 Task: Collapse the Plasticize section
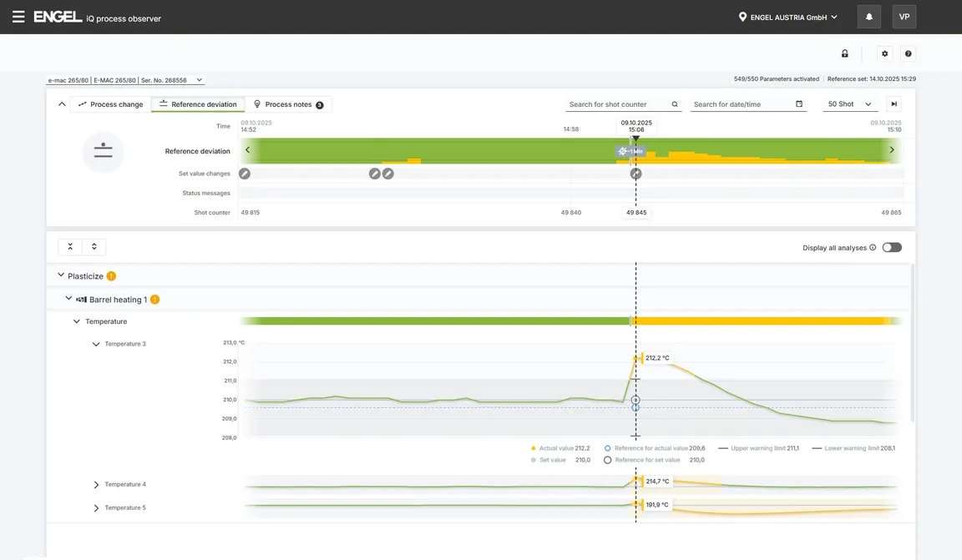(61, 275)
